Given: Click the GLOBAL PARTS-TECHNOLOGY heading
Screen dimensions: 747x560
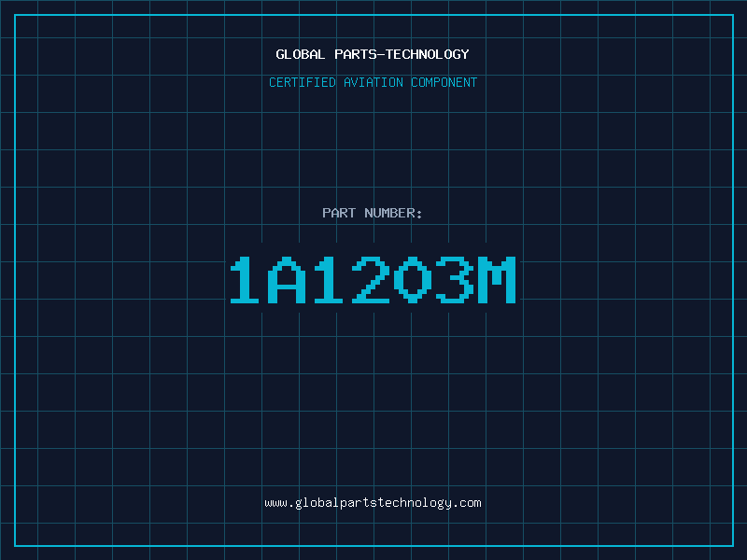Looking at the screenshot, I should [373, 54].
